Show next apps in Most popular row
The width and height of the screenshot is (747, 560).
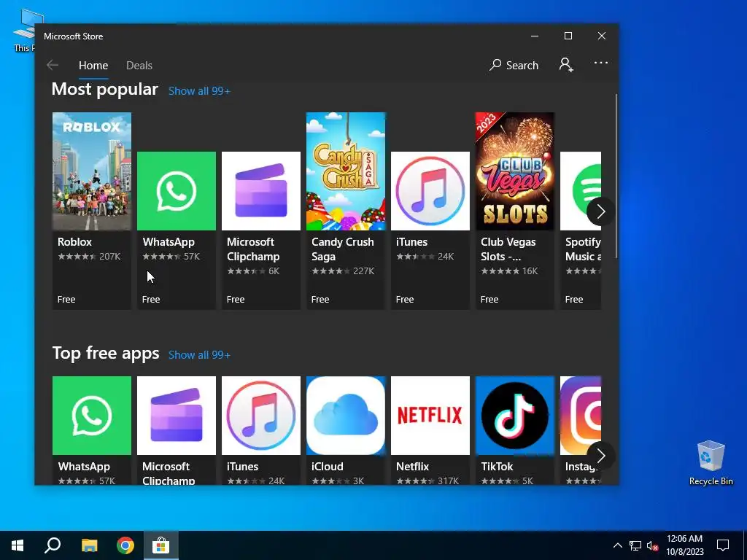coord(600,211)
